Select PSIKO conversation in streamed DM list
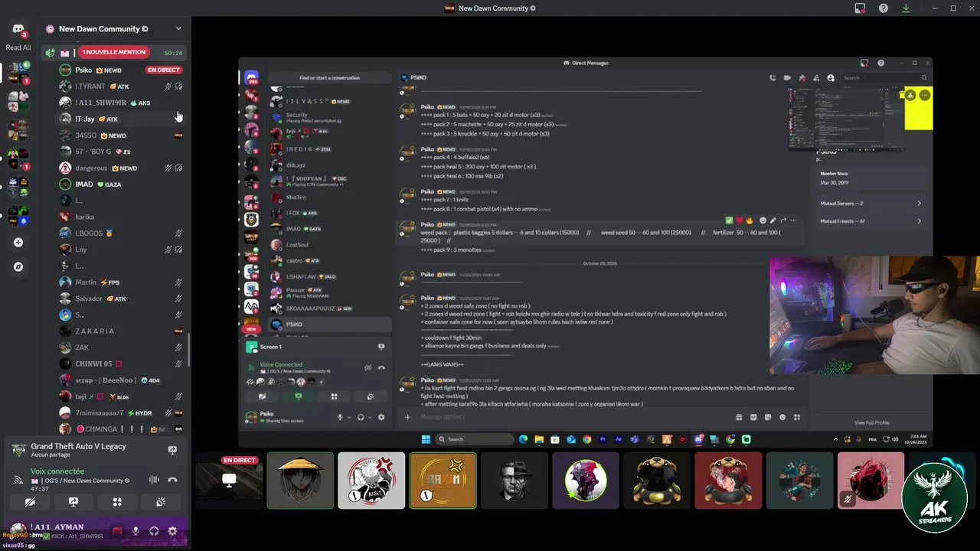The height and width of the screenshot is (551, 980). click(329, 324)
